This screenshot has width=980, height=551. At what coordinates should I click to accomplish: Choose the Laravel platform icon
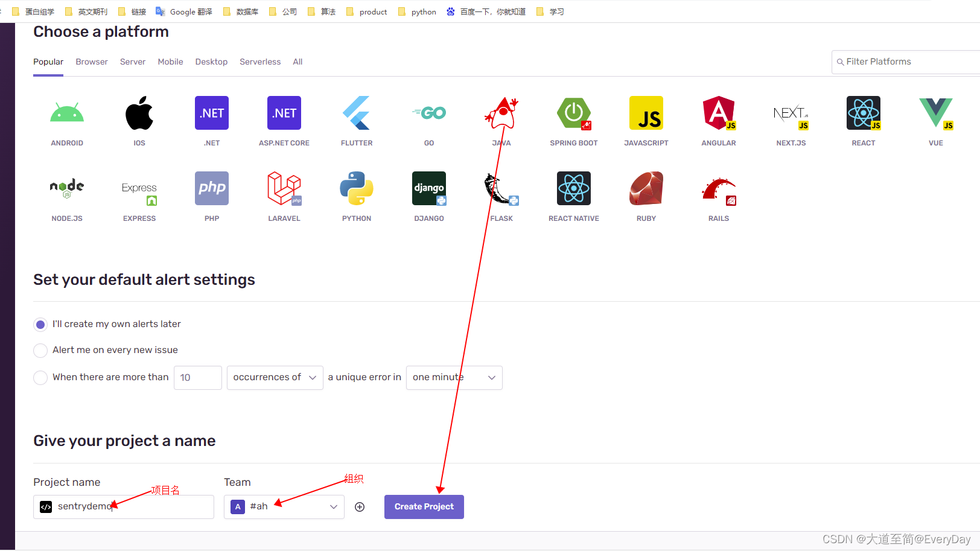[x=284, y=188]
